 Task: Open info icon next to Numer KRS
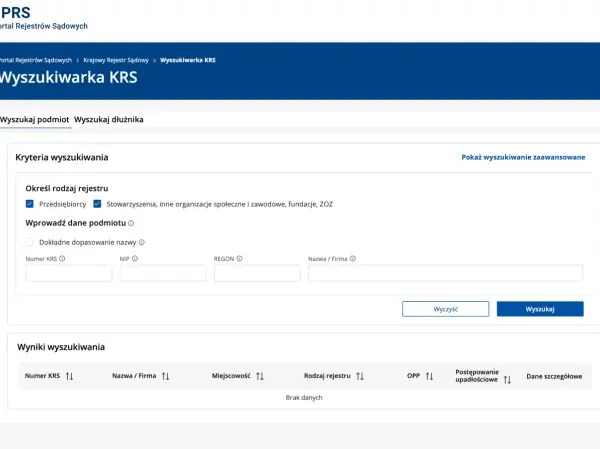pyautogui.click(x=62, y=259)
